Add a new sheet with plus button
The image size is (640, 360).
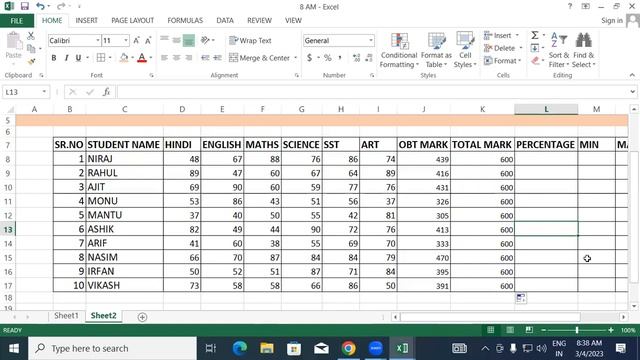click(x=142, y=317)
